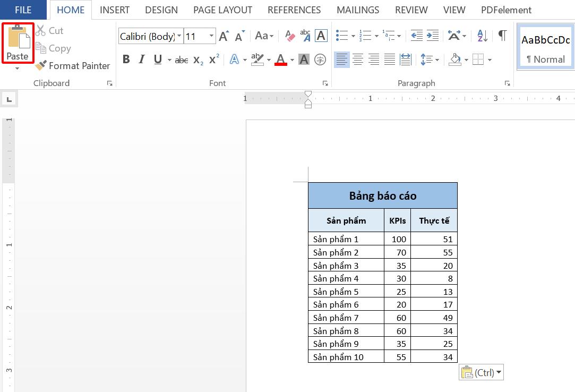Image resolution: width=575 pixels, height=392 pixels.
Task: Click the Text Effects icon
Action: tap(235, 59)
